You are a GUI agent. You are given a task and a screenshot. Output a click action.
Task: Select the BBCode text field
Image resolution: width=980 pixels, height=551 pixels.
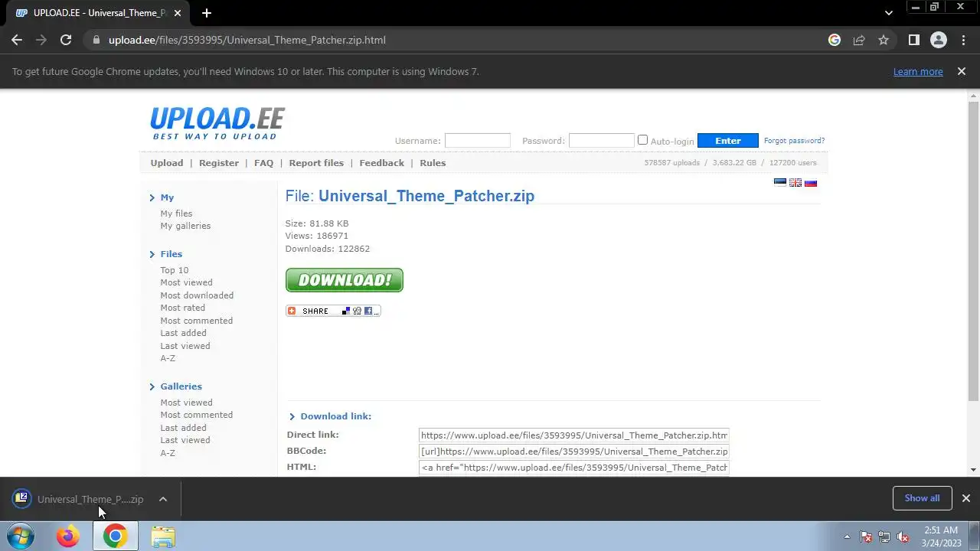point(574,452)
